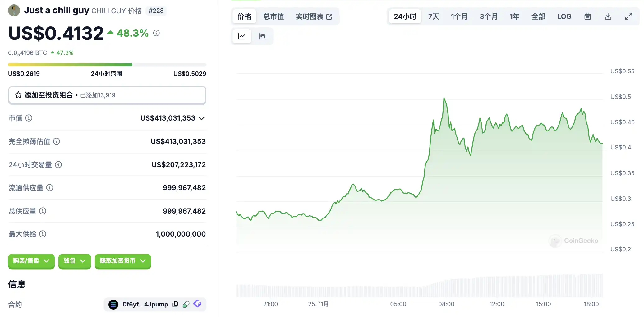The height and width of the screenshot is (317, 644).
Task: Show info tooltip for 完全摊薄估值
Action: pos(57,141)
